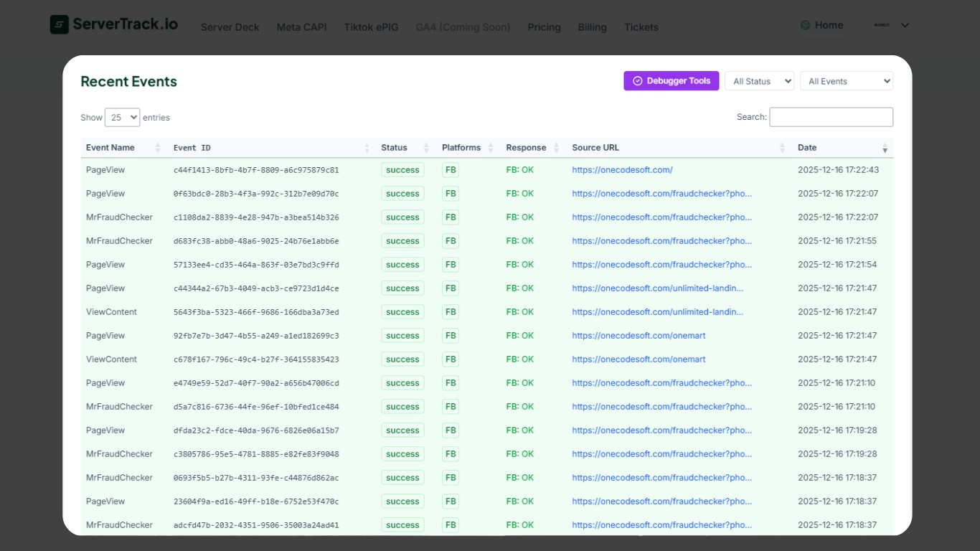This screenshot has width=980, height=551.
Task: Click the Debugger Tools button
Action: coord(671,80)
